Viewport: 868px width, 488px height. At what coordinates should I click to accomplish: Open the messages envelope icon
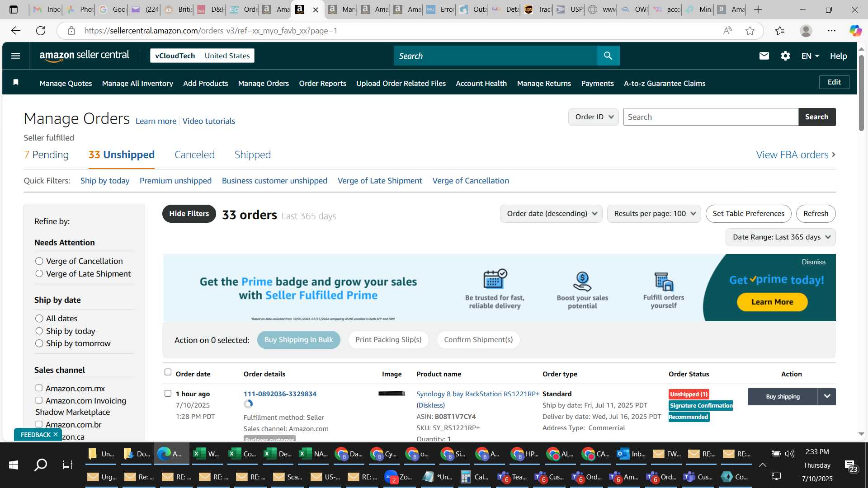[x=764, y=56]
